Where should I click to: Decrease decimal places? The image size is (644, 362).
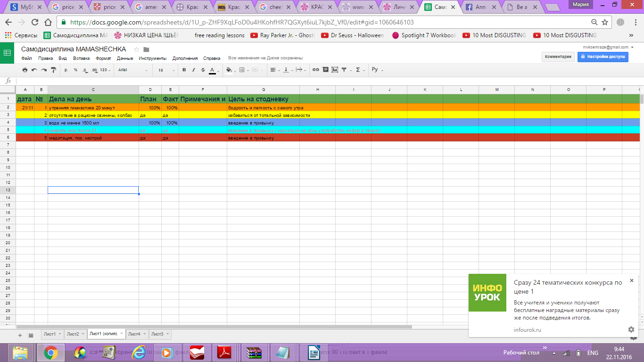(x=85, y=70)
